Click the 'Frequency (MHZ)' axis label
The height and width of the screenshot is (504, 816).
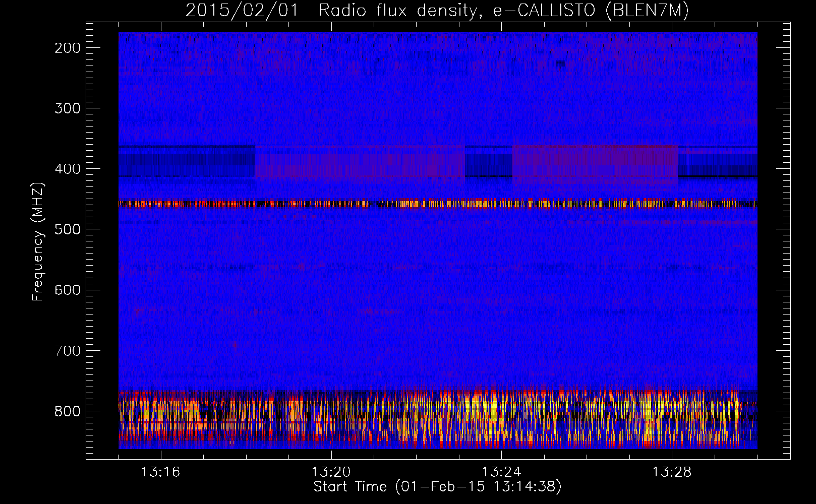click(38, 241)
